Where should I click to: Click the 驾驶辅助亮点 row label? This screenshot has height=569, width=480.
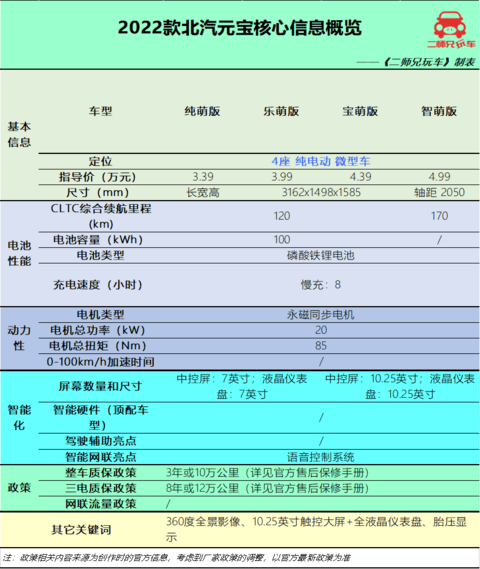tap(100, 441)
